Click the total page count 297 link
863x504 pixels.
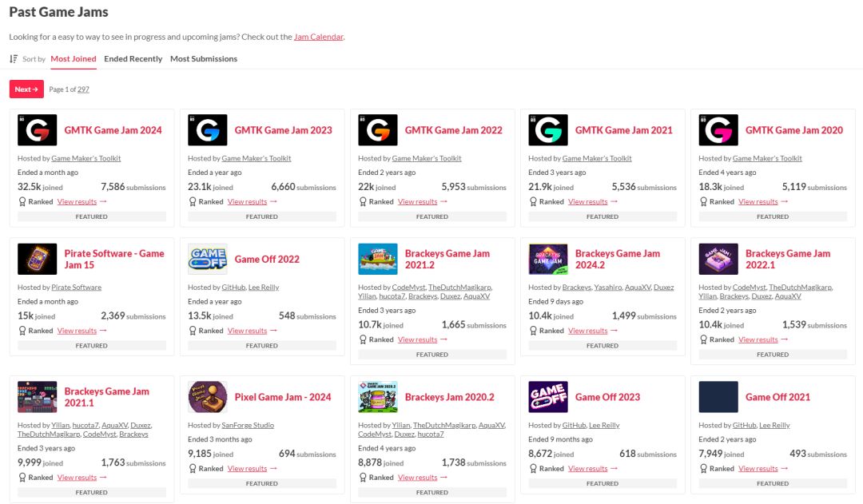(83, 90)
